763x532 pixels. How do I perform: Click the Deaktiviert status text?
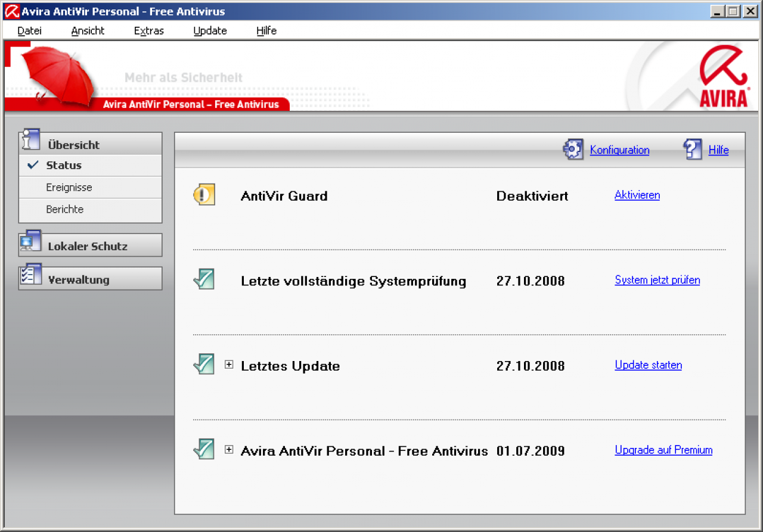tap(532, 196)
